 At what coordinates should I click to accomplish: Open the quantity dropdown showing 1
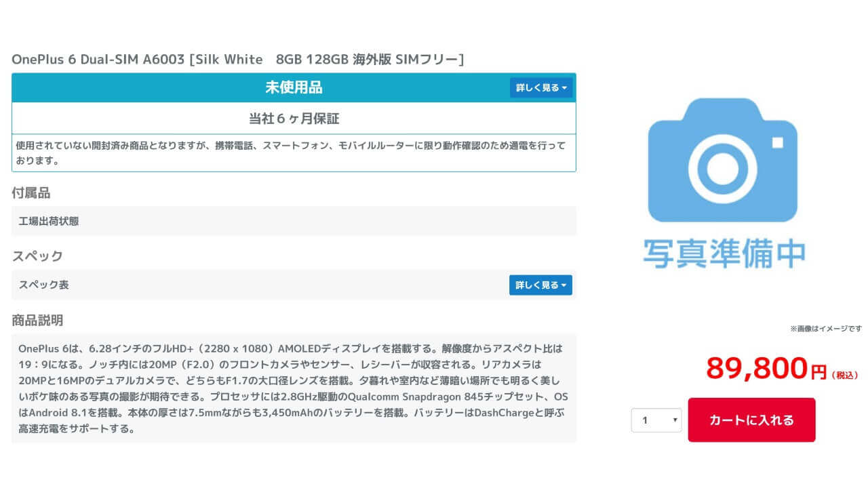[x=656, y=420]
